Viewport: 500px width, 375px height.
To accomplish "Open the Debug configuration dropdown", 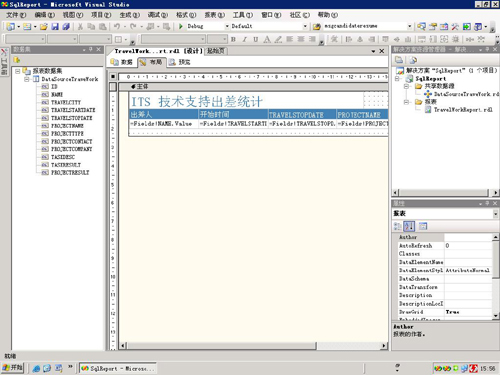I will 227,26.
